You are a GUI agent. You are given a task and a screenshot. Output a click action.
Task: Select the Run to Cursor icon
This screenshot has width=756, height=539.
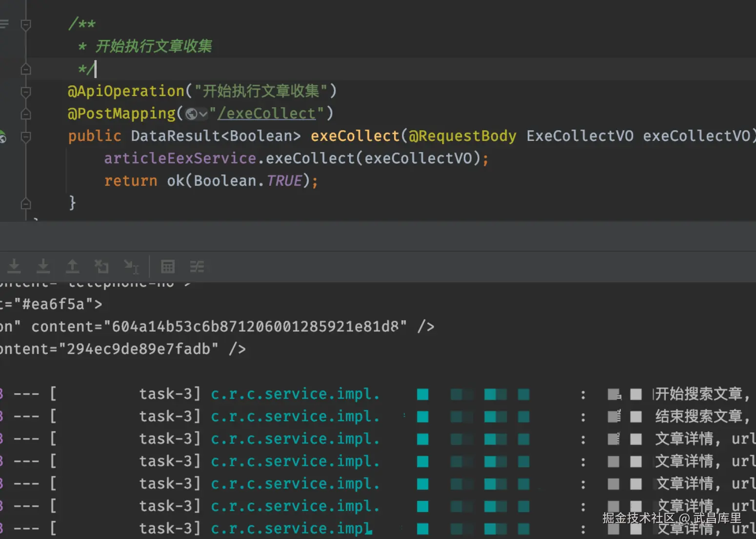pyautogui.click(x=131, y=266)
